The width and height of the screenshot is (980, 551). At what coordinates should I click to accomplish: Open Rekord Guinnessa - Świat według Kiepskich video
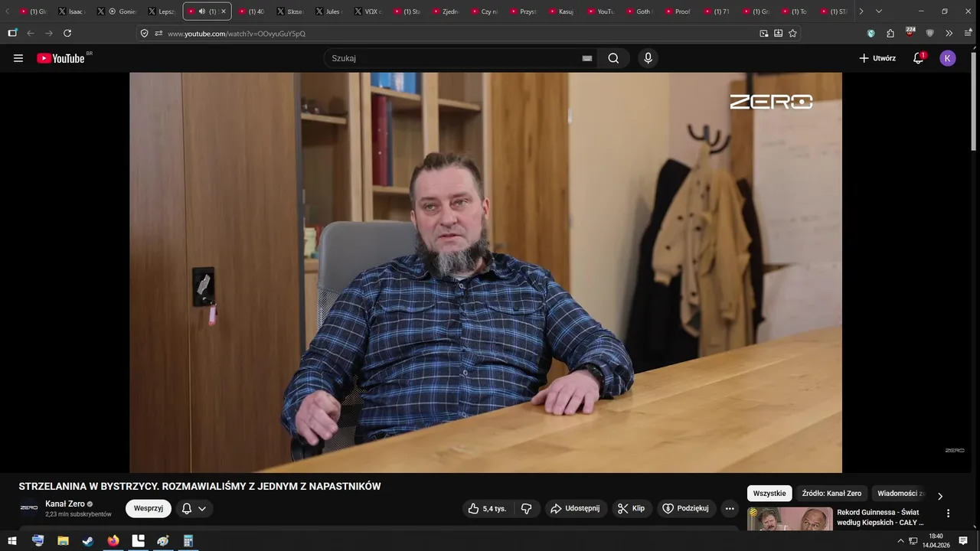[880, 517]
